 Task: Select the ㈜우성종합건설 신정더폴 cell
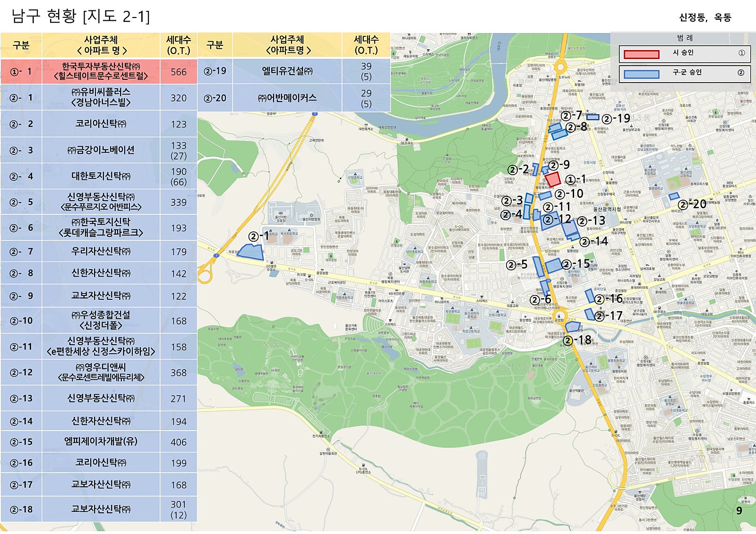pos(101,321)
